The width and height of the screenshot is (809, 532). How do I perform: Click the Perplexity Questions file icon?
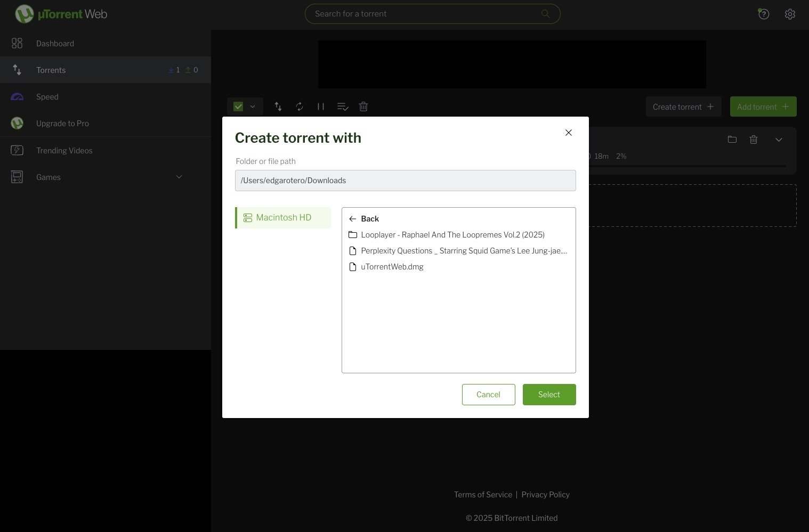(352, 251)
